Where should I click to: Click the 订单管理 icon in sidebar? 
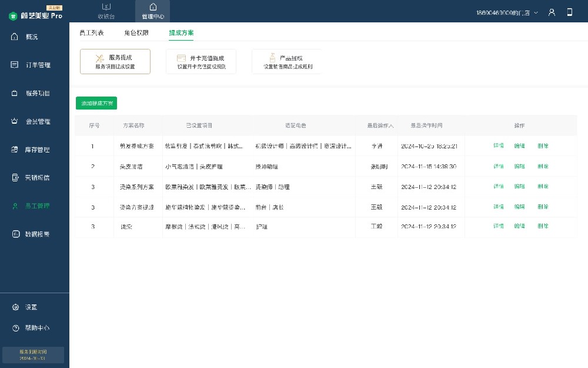15,65
